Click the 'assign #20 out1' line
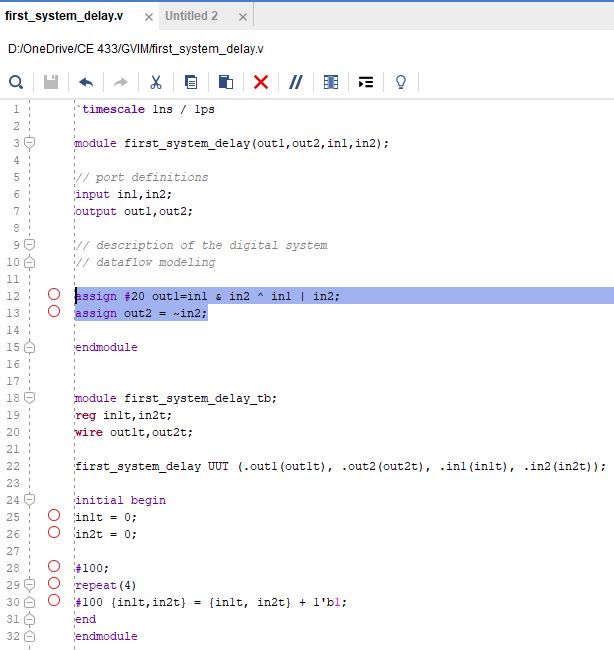The width and height of the screenshot is (614, 650). tap(207, 296)
